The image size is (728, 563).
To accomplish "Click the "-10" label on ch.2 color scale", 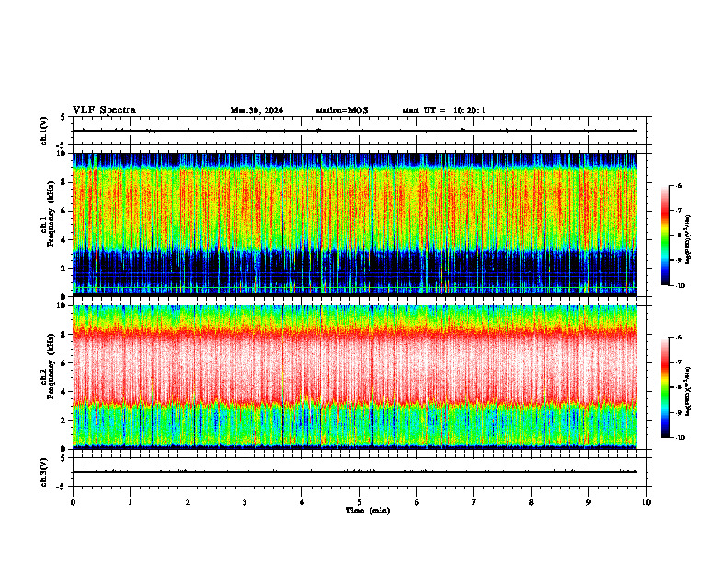I will [679, 438].
